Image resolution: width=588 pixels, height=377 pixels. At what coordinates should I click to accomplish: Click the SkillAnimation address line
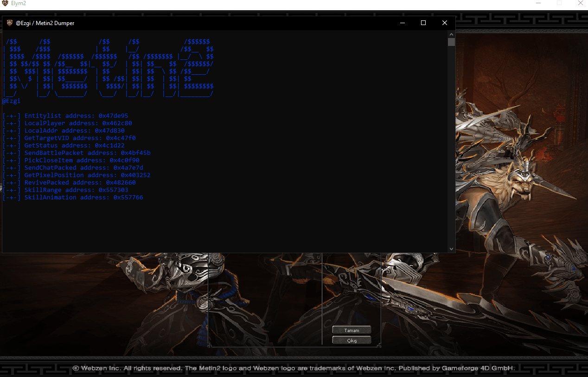(73, 198)
